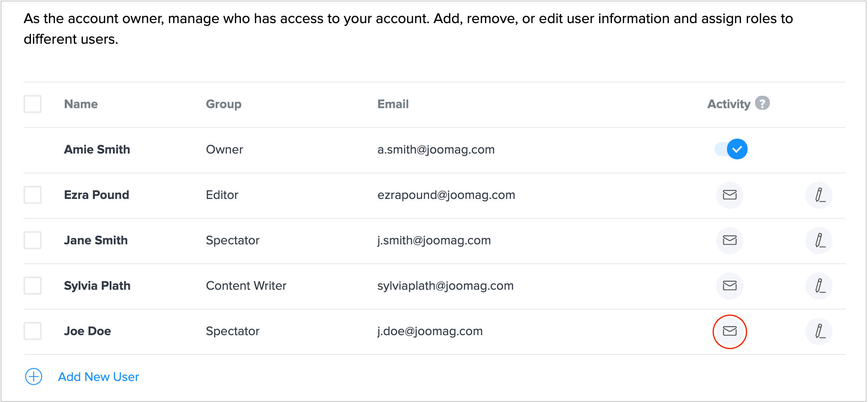Image resolution: width=868 pixels, height=402 pixels.
Task: Click the Name column header
Action: (81, 104)
